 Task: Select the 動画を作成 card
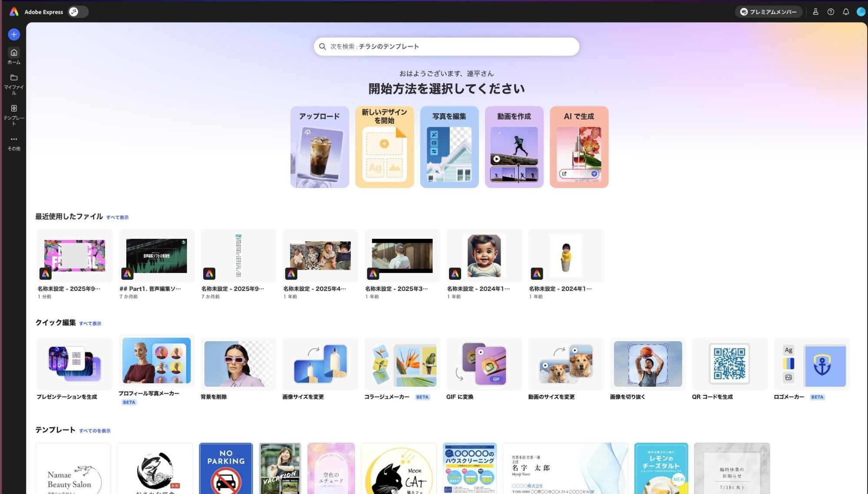point(514,147)
